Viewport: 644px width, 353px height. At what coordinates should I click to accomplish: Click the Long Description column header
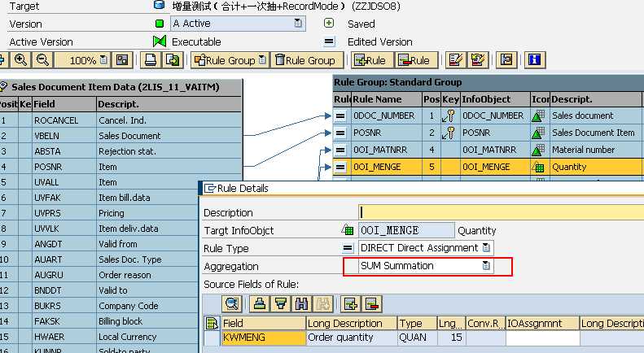352,324
